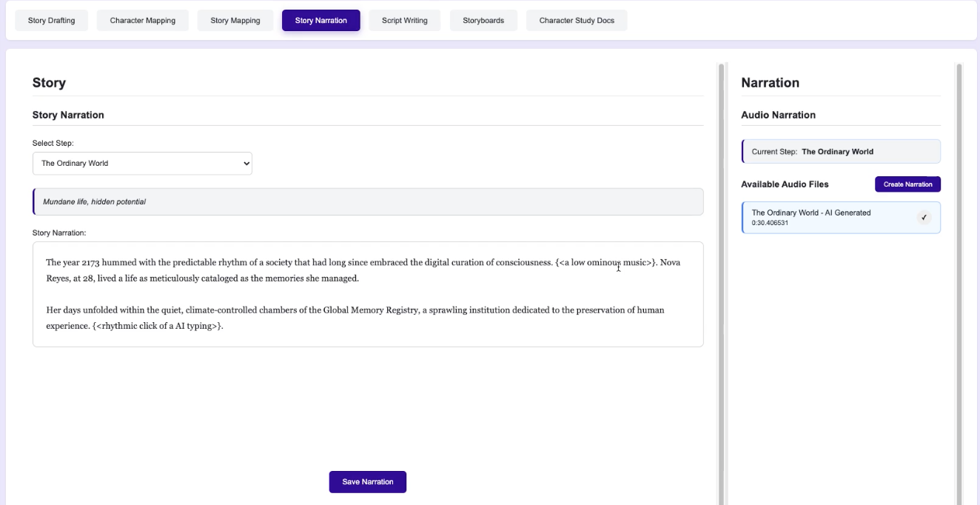Image resolution: width=980 pixels, height=505 pixels.
Task: Switch to Character Mapping tab
Action: pos(143,21)
